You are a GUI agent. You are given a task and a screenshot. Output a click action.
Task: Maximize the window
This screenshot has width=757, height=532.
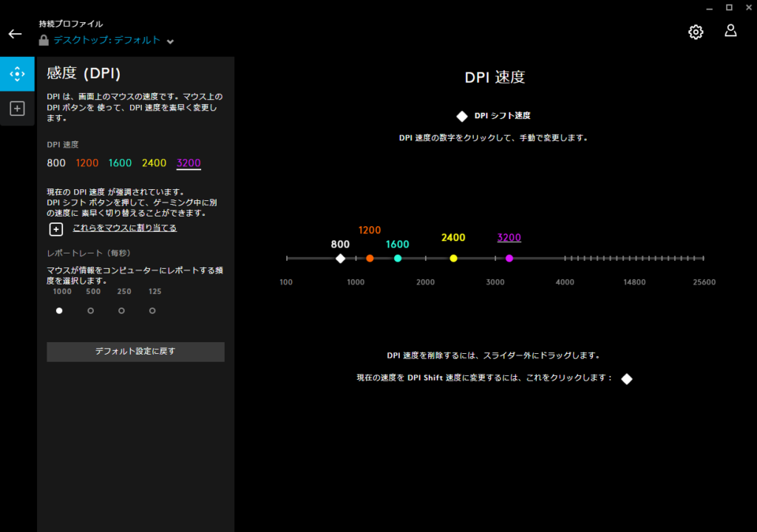tap(729, 7)
